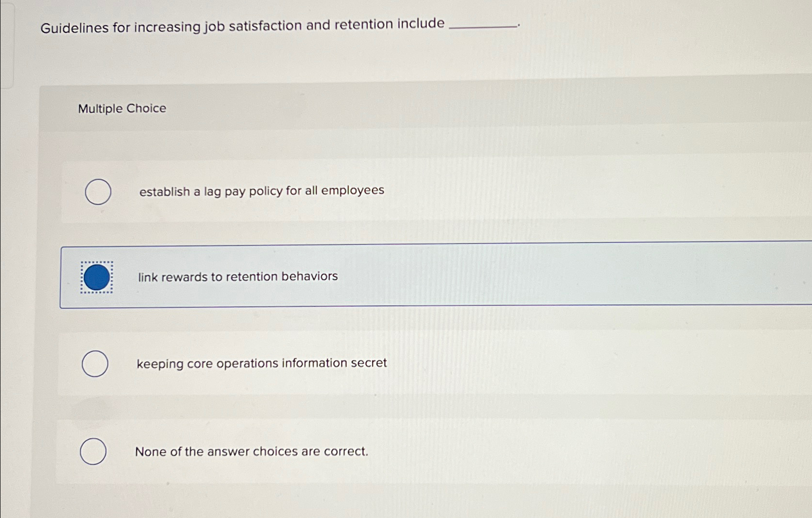The image size is (812, 518).
Task: Select the 'None of the answer choices' radio button
Action: click(x=94, y=452)
